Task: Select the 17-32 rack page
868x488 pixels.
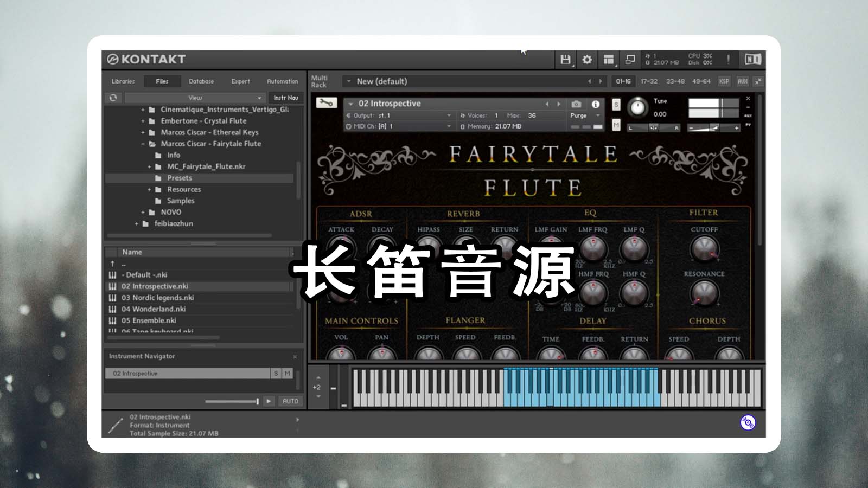Action: pyautogui.click(x=649, y=81)
